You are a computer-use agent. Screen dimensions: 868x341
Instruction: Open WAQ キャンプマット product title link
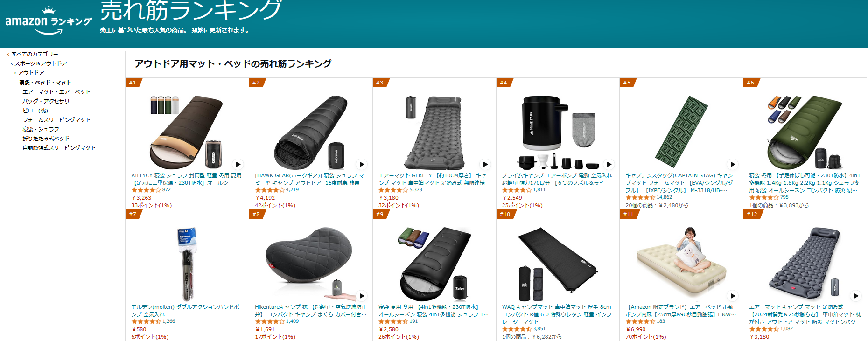tap(557, 314)
